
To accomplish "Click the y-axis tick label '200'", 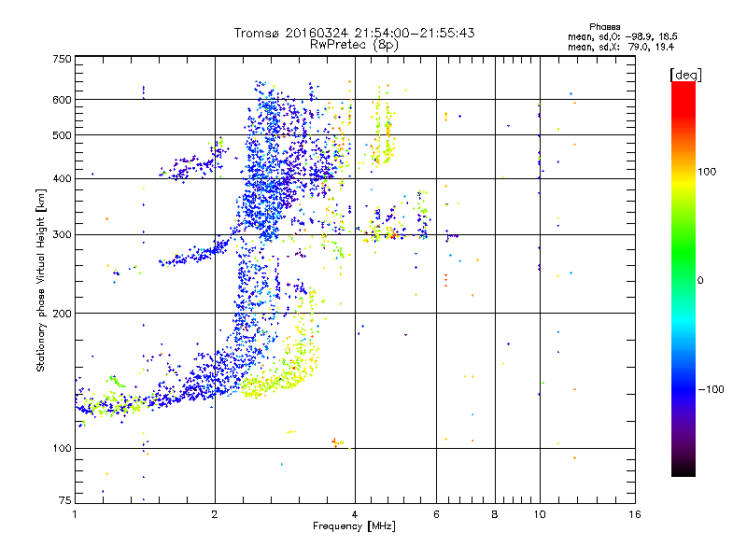I will 63,314.
